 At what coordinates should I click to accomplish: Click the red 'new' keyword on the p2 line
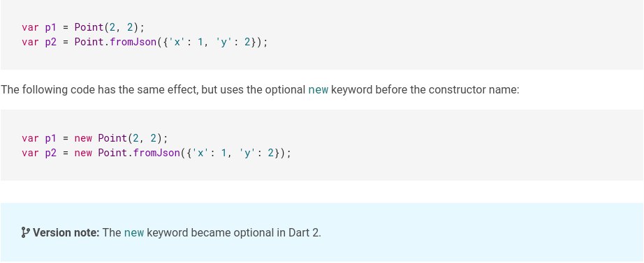pyautogui.click(x=83, y=153)
